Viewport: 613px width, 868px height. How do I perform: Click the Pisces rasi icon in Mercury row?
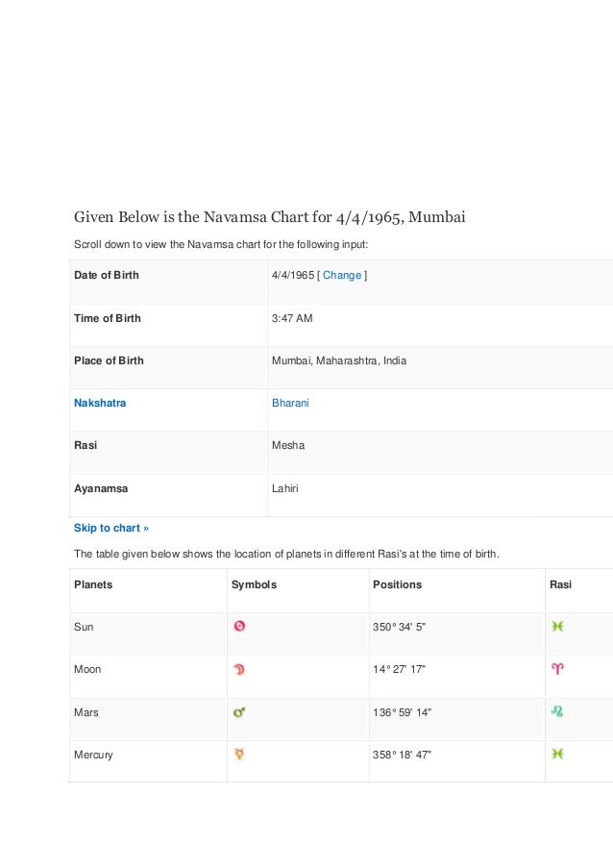click(557, 754)
